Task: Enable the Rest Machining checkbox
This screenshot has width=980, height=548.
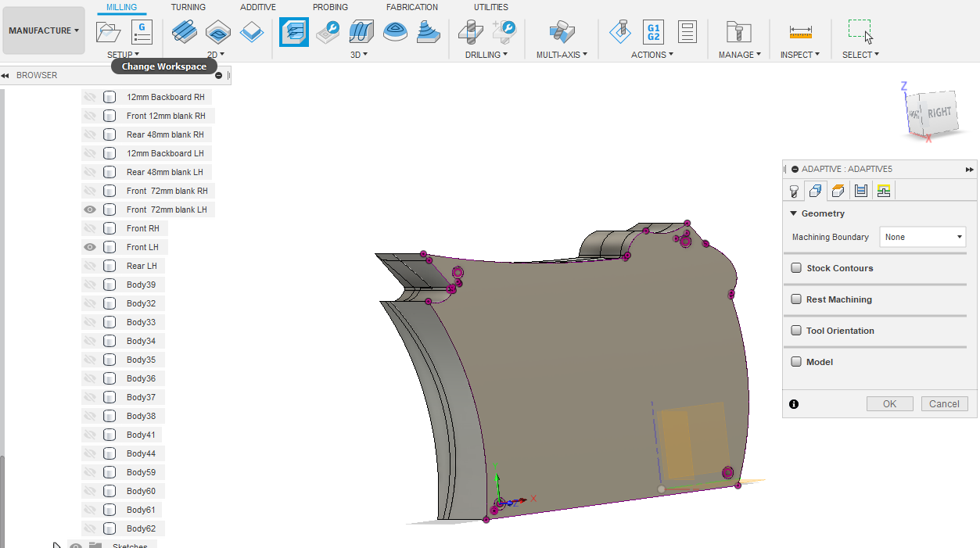Action: click(796, 299)
